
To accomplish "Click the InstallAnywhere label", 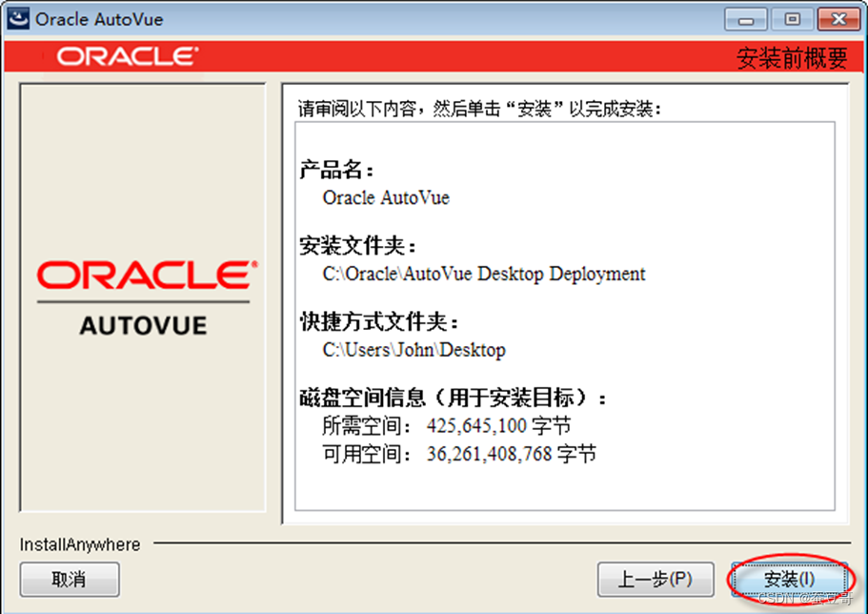I will (80, 544).
